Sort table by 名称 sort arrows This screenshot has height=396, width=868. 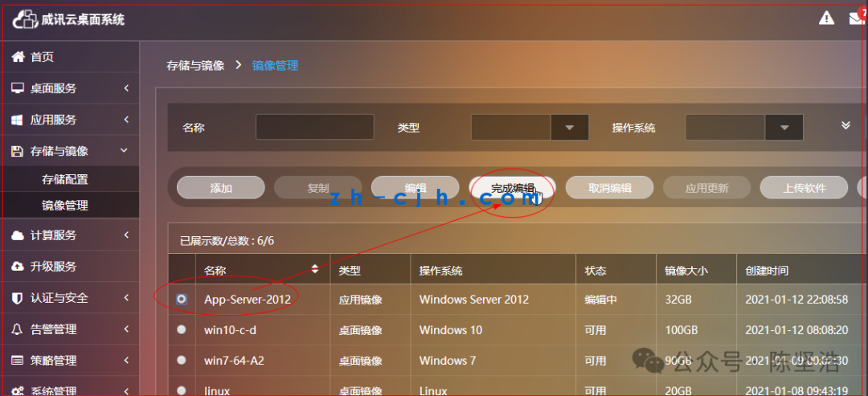click(315, 269)
